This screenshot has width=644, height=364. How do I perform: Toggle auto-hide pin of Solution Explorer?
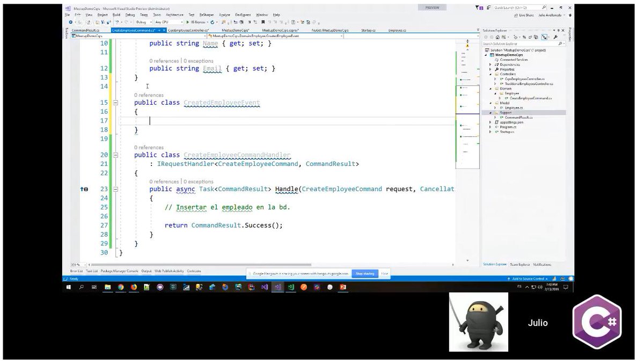point(559,31)
